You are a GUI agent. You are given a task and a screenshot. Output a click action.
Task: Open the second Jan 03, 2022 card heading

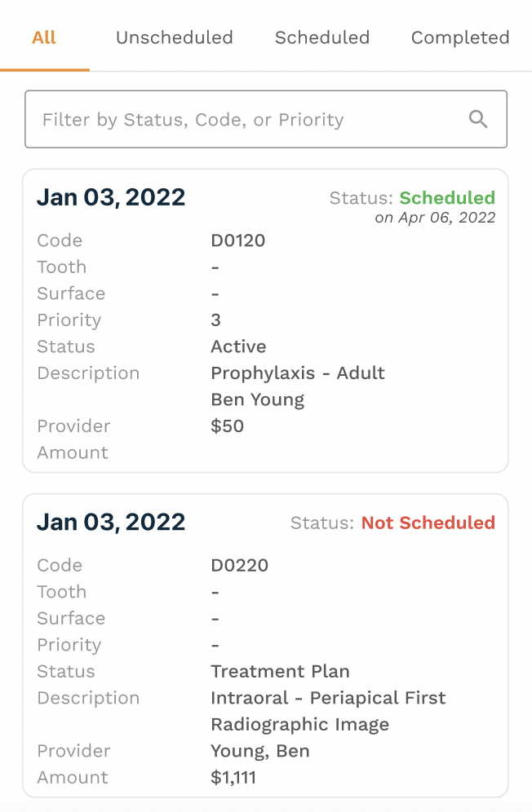click(x=111, y=522)
